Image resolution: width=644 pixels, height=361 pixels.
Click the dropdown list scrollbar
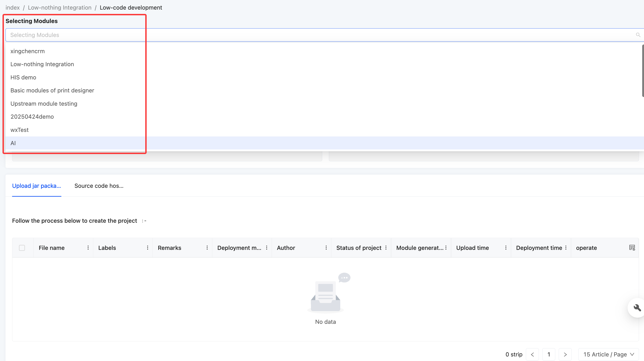(x=643, y=71)
